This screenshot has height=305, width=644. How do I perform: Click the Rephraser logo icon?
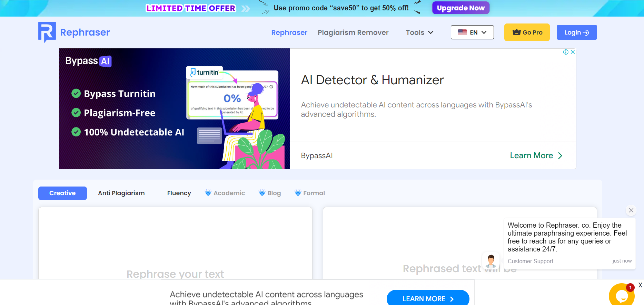[x=47, y=32]
